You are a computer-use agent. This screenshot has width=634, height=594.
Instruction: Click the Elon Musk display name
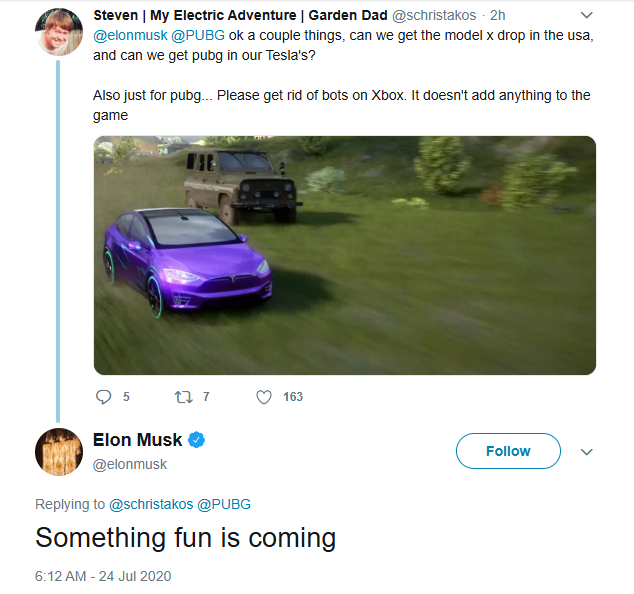point(135,440)
